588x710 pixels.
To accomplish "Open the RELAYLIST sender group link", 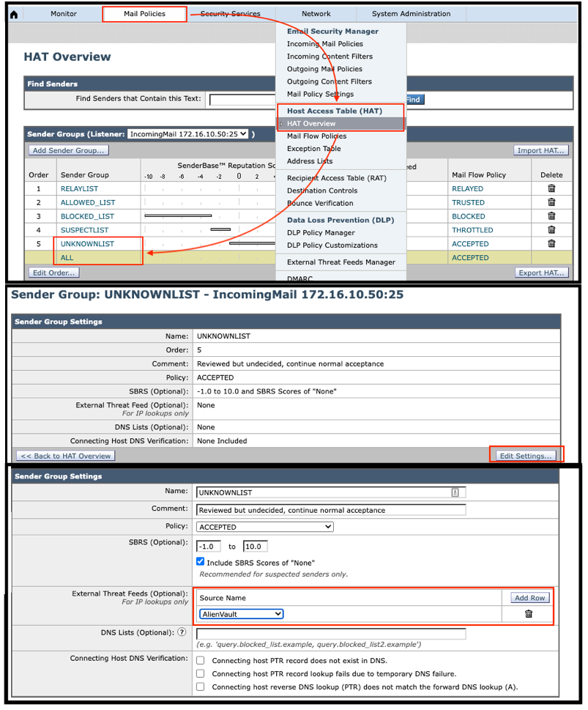I will 79,189.
